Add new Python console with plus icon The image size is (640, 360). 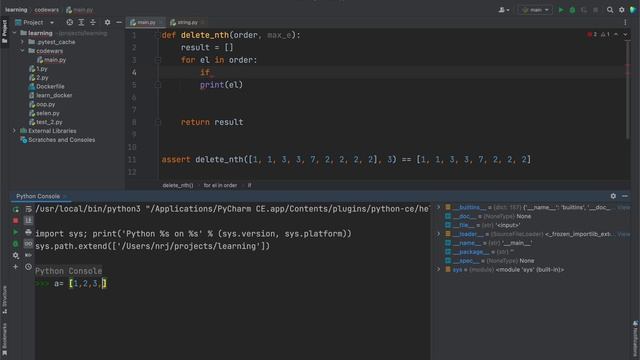[16, 267]
